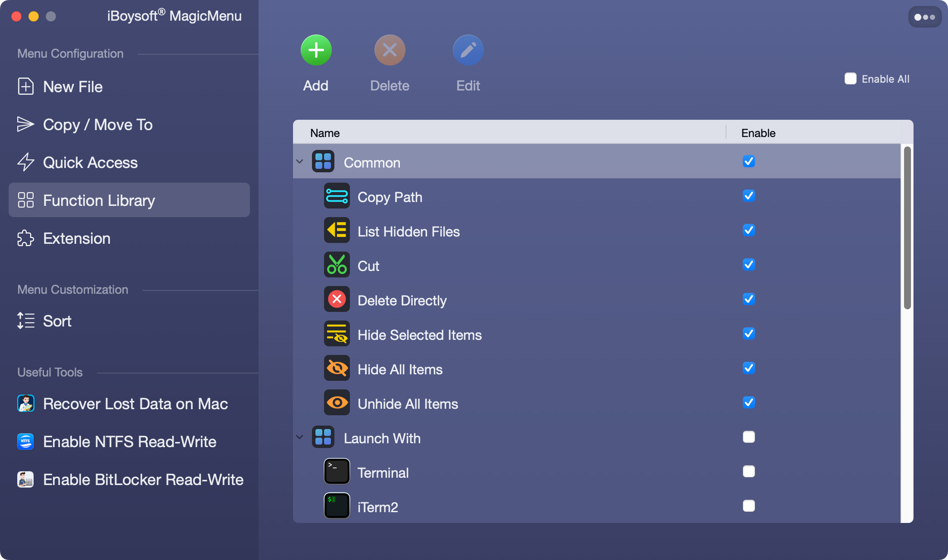Click the green Add plus icon

(x=316, y=50)
